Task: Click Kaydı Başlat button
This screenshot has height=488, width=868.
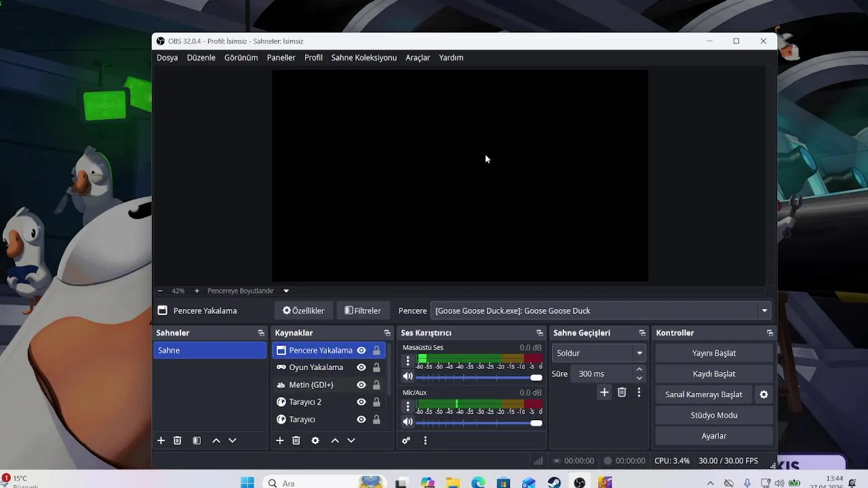Action: pyautogui.click(x=714, y=374)
